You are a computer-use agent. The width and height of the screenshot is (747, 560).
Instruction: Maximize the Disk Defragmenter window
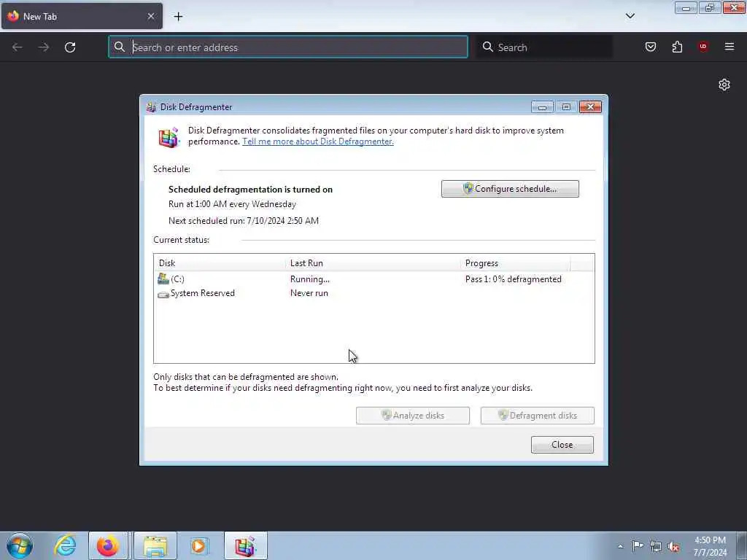pos(566,107)
